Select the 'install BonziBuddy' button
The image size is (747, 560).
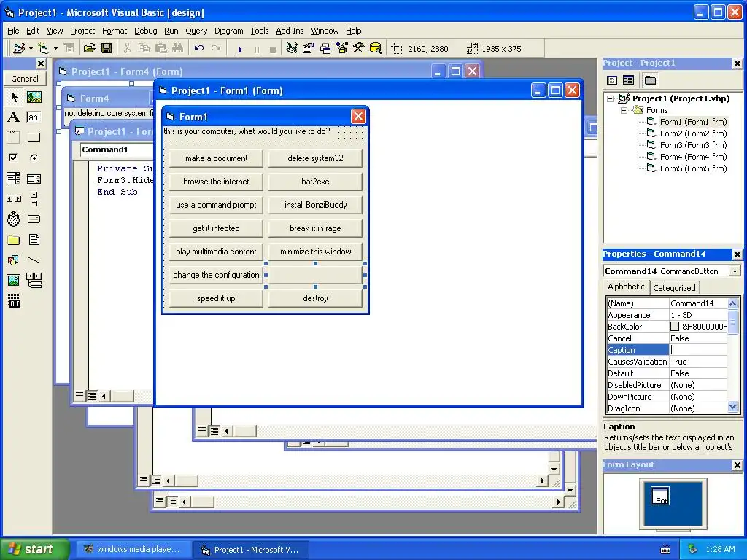315,205
